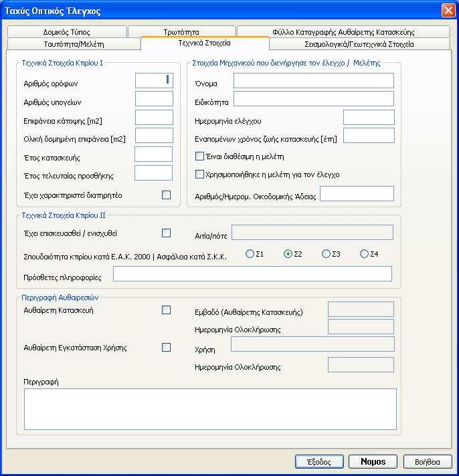Switch to the Ταυτότητα/Μελέτη tab
Image resolution: width=459 pixels, height=476 pixels.
(x=74, y=44)
